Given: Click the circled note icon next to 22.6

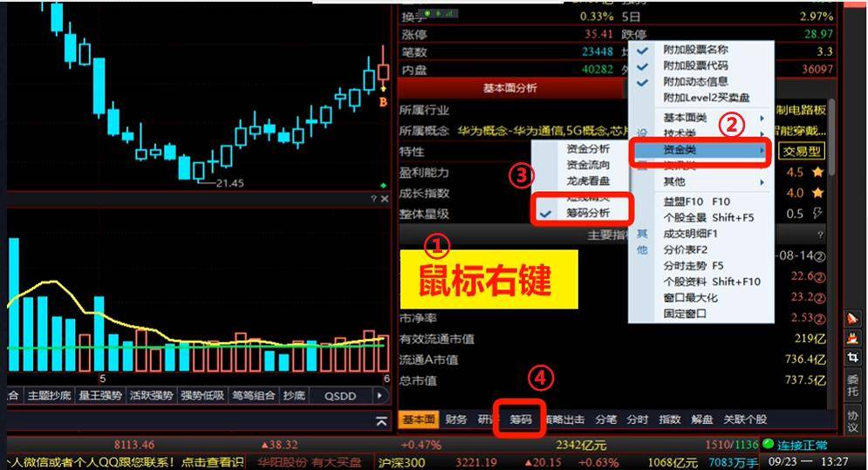Looking at the screenshot, I should (820, 276).
